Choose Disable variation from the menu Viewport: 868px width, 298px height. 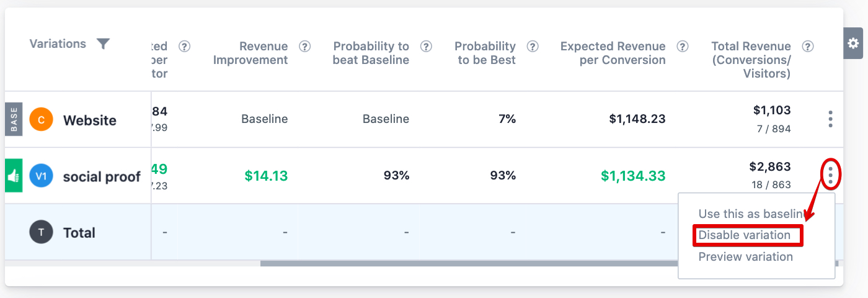point(745,235)
